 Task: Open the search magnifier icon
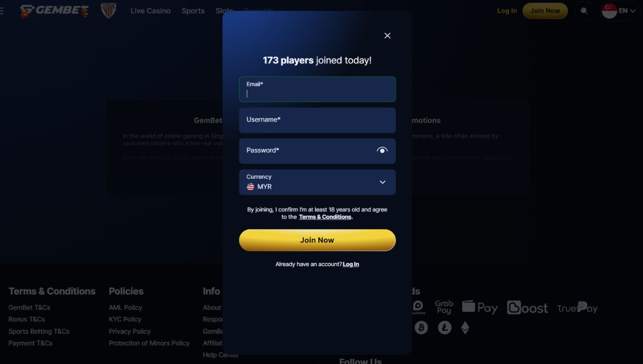point(584,11)
